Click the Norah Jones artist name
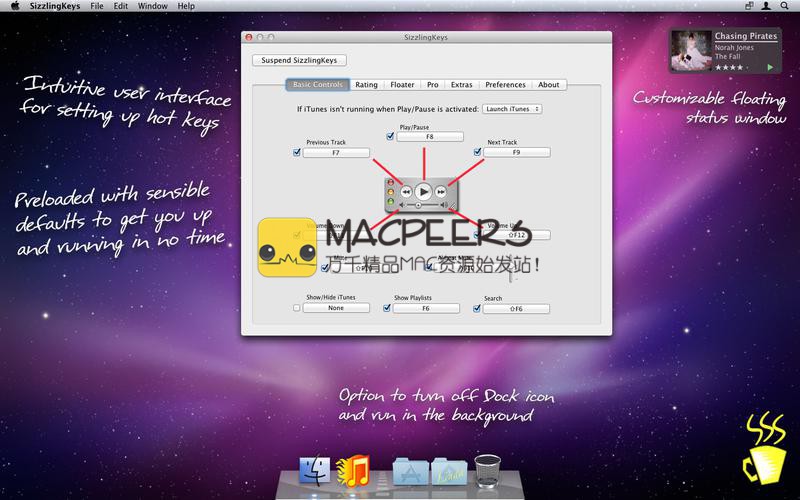 [734, 47]
